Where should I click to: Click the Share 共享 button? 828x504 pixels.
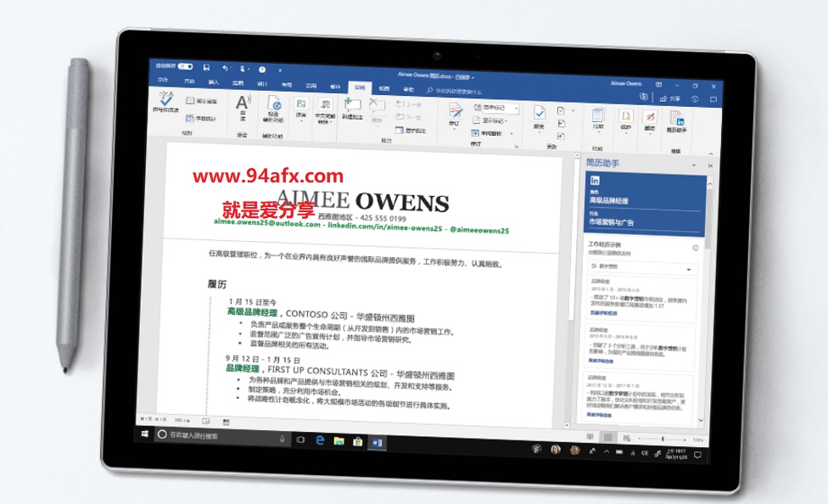(x=670, y=98)
